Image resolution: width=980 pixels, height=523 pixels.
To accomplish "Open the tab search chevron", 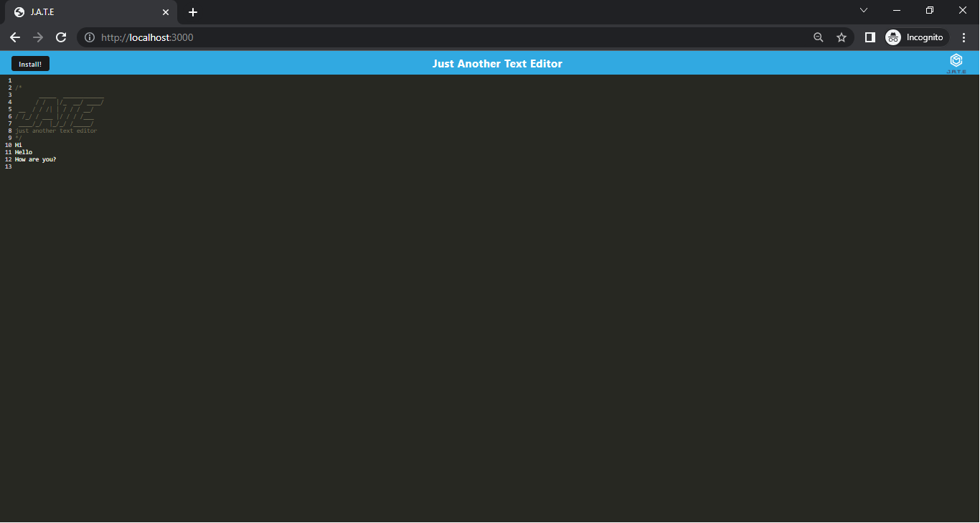I will [x=863, y=10].
